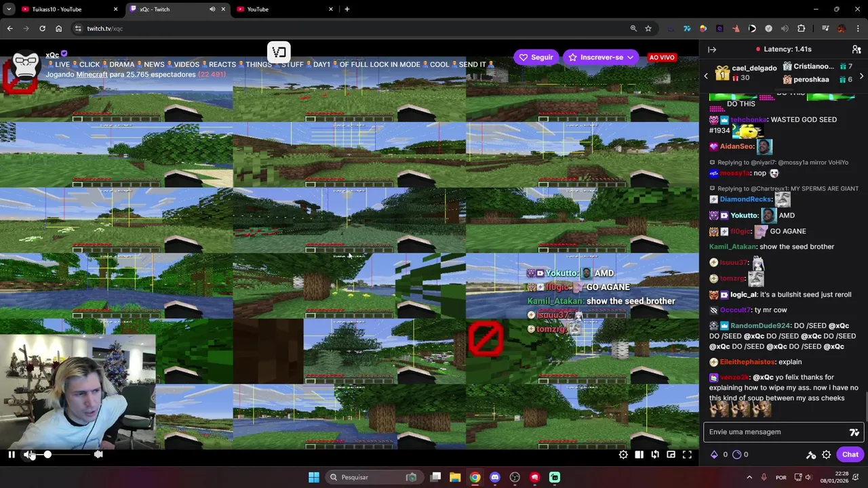Go to previous gift leaderboard page

pos(706,76)
